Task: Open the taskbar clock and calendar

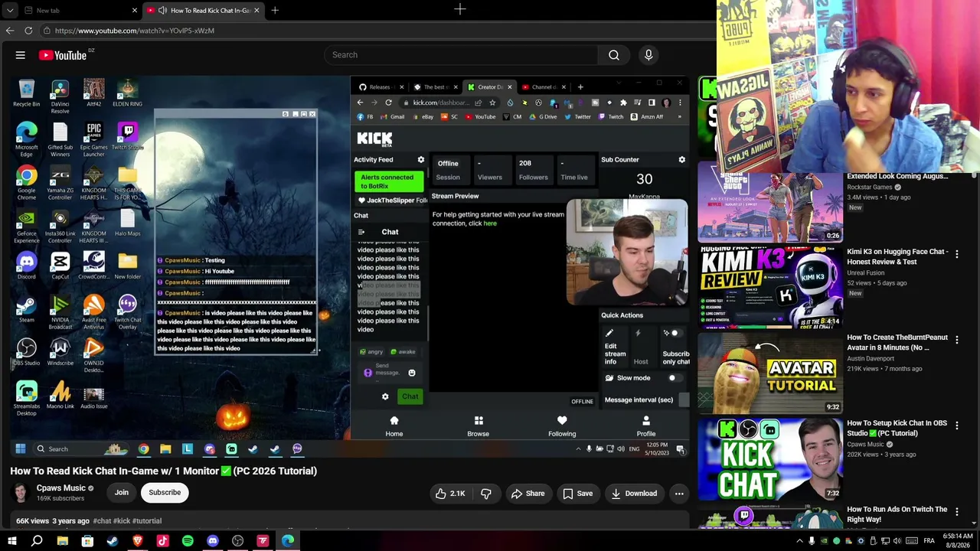Action: pos(959,541)
